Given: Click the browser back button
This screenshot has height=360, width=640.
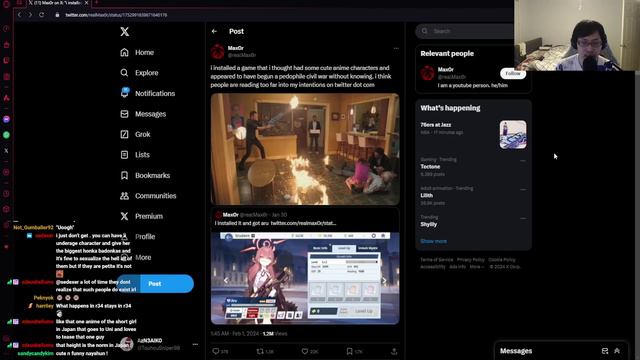Looking at the screenshot, I should [x=19, y=15].
